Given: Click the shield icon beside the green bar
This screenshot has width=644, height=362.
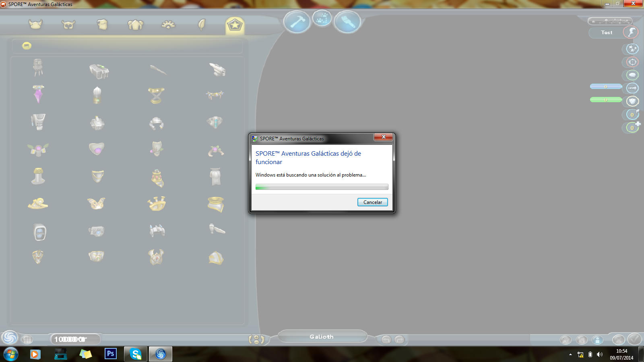Looking at the screenshot, I should (x=632, y=101).
